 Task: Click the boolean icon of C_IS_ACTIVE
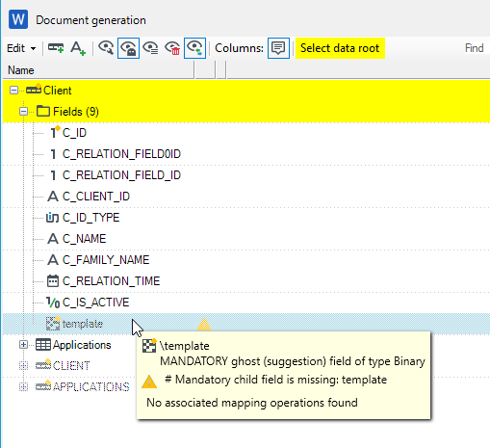point(53,303)
